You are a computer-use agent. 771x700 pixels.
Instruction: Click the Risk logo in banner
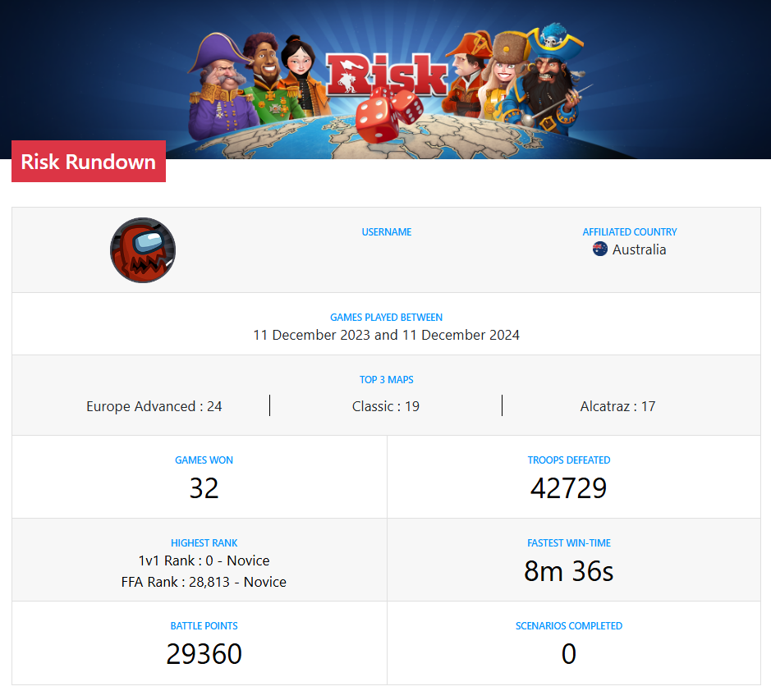[x=387, y=74]
